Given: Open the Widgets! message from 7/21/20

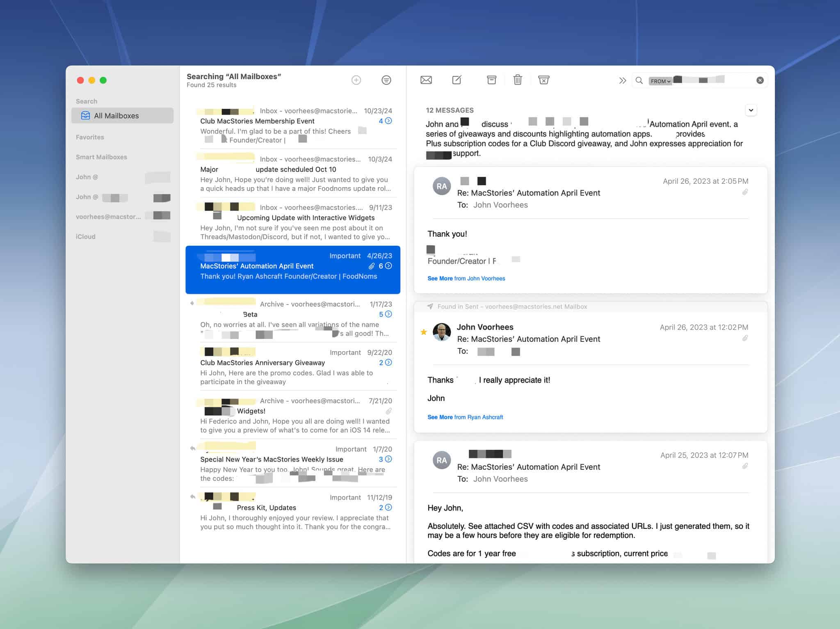Looking at the screenshot, I should pyautogui.click(x=293, y=415).
